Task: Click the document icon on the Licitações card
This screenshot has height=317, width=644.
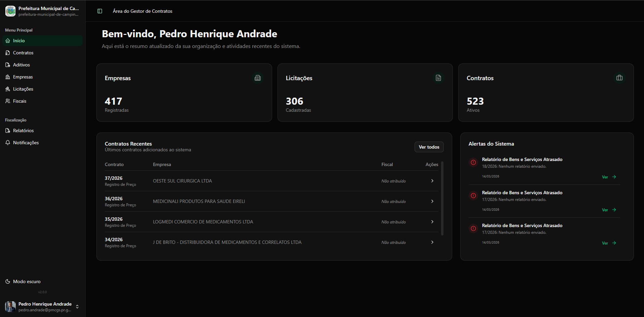Action: (438, 78)
